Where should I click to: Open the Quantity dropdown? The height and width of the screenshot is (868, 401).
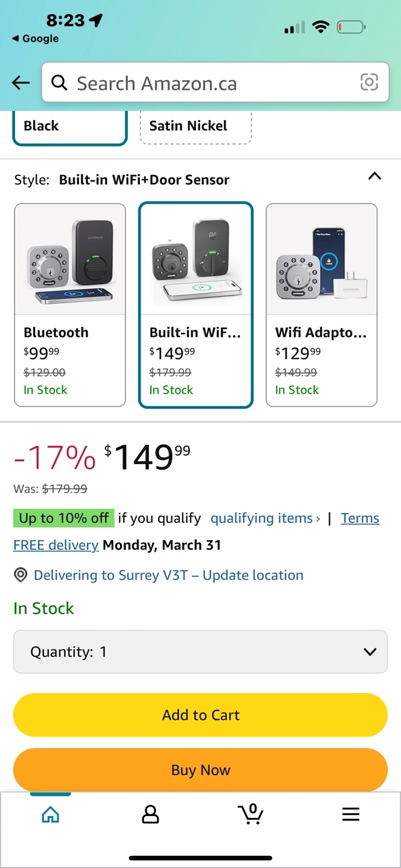[200, 652]
